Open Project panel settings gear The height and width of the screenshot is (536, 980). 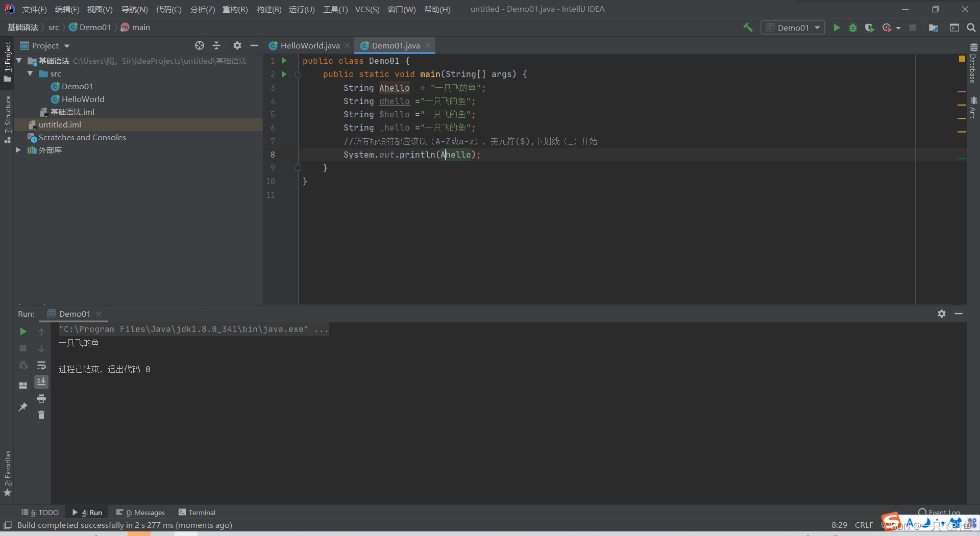pos(237,45)
